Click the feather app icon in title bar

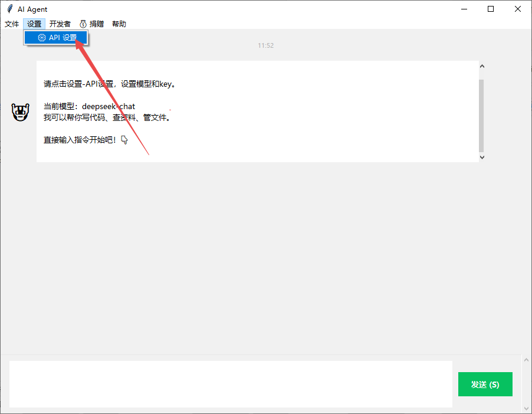9,9
